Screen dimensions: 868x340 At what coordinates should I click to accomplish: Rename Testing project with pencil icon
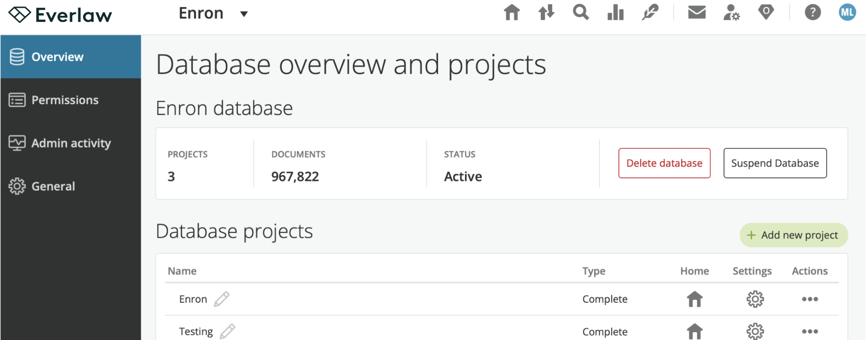[x=227, y=331]
